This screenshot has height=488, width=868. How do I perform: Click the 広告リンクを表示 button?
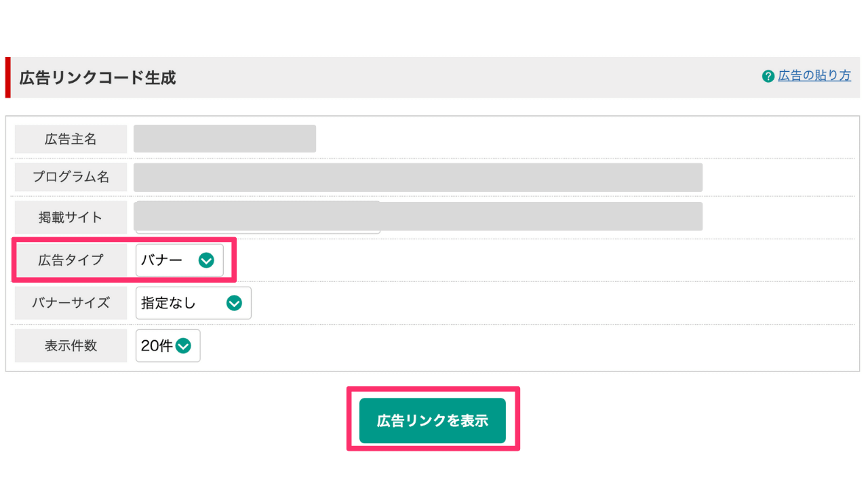433,420
